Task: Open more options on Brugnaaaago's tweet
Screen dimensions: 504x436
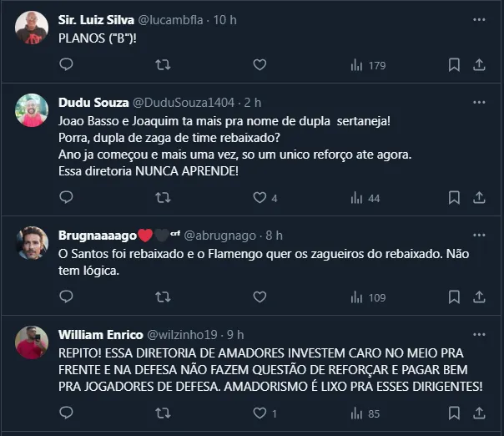Action: (x=479, y=236)
